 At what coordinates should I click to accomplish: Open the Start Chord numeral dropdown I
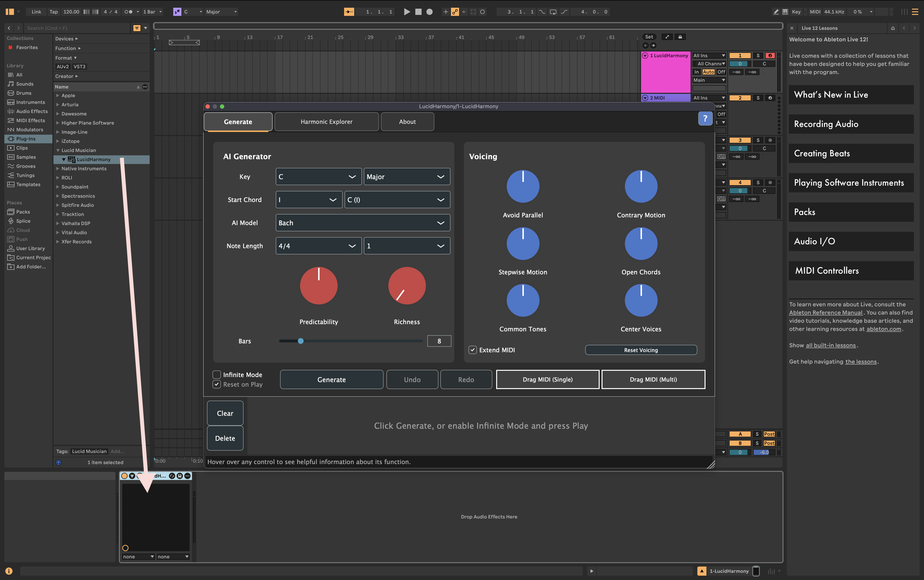tap(308, 200)
